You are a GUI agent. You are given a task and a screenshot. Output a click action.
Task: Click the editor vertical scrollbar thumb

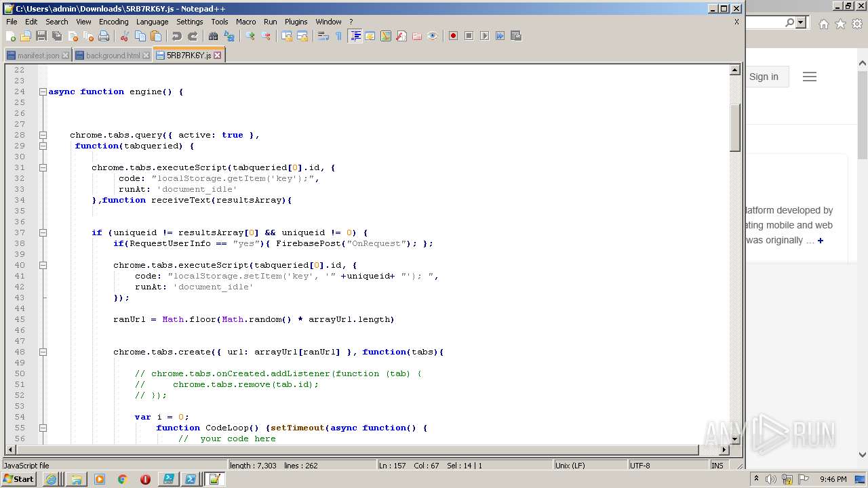(734, 127)
